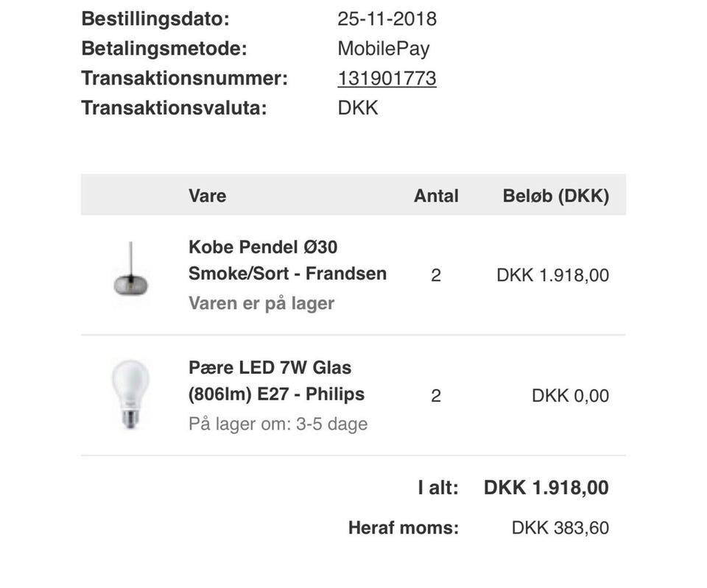This screenshot has height=588, width=707.
Task: Select the Vare column header
Action: [x=208, y=196]
